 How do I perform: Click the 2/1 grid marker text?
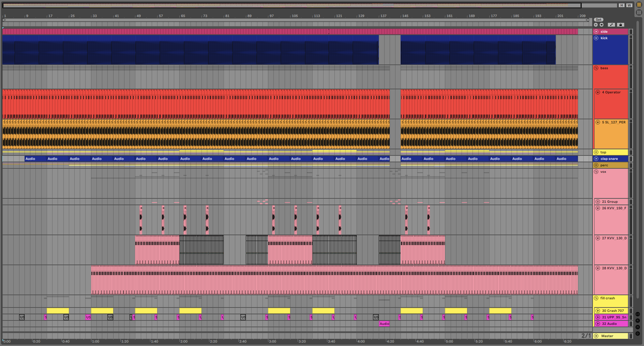(x=586, y=336)
